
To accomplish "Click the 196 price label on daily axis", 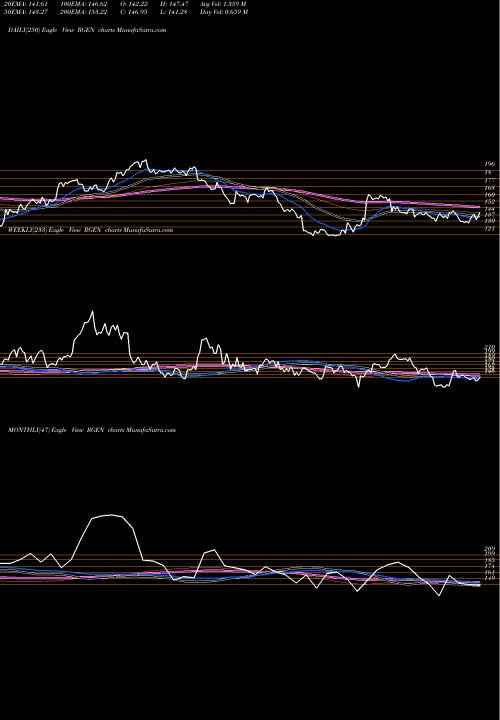I will tap(489, 164).
